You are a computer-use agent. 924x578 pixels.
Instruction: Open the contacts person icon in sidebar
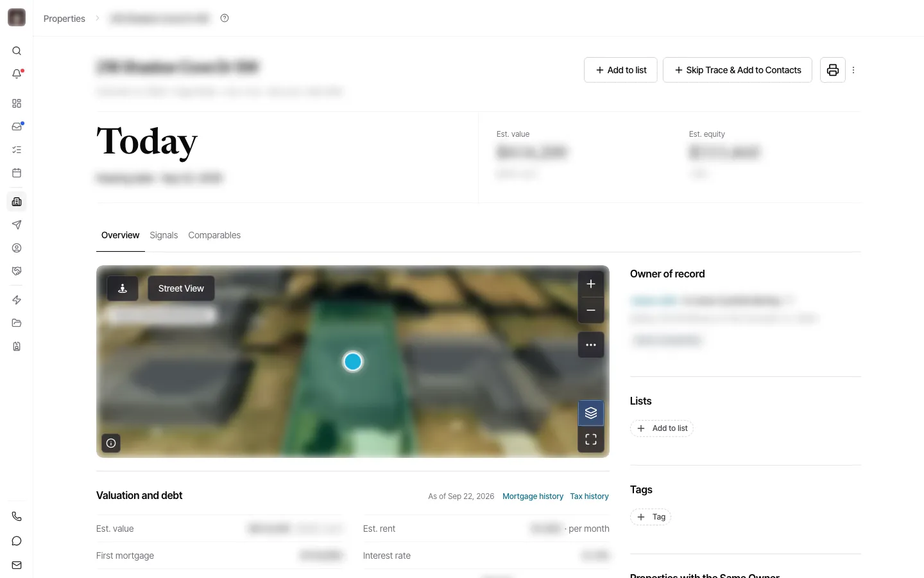click(x=17, y=248)
